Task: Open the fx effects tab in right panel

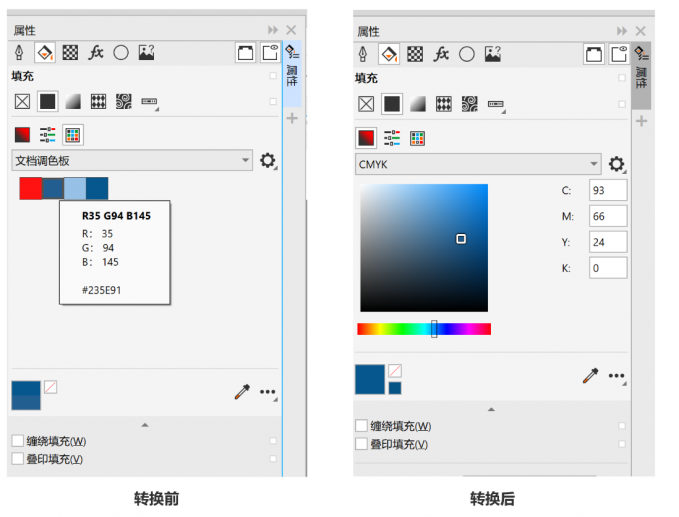Action: point(441,55)
